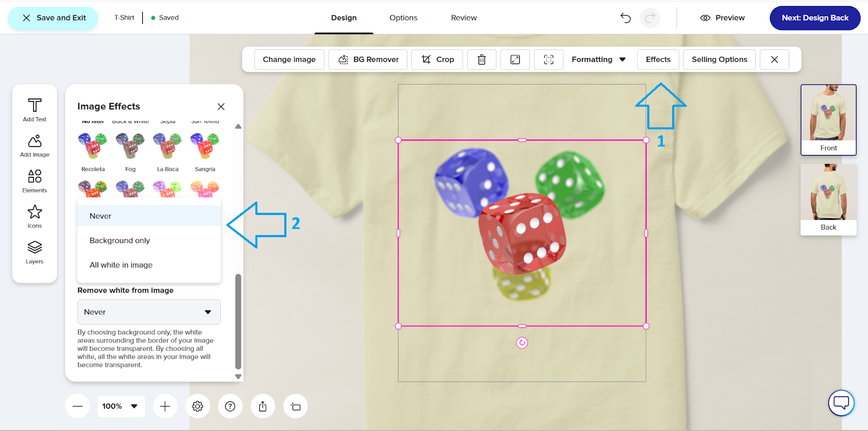This screenshot has height=431, width=868.
Task: Open the live chat bubble
Action: click(841, 403)
